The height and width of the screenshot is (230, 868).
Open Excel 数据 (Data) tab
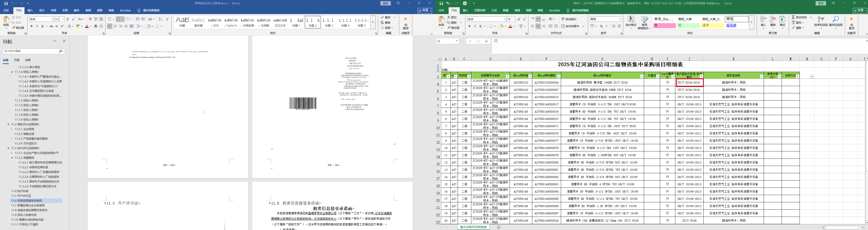tap(506, 10)
